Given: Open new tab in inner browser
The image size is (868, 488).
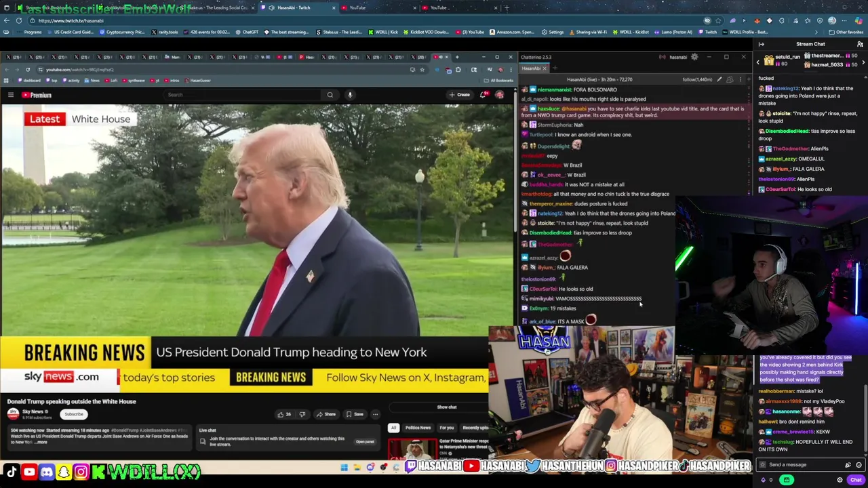Looking at the screenshot, I should click(x=456, y=57).
